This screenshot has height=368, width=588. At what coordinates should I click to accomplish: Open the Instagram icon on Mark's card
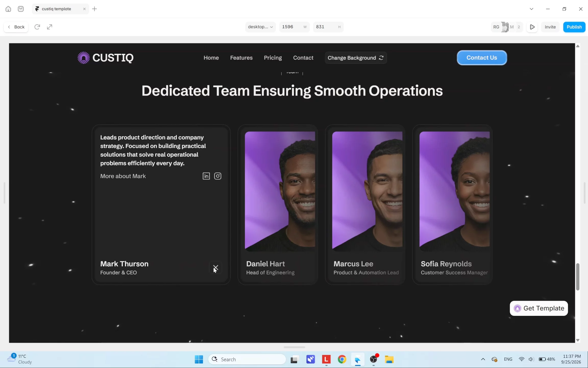(x=218, y=176)
